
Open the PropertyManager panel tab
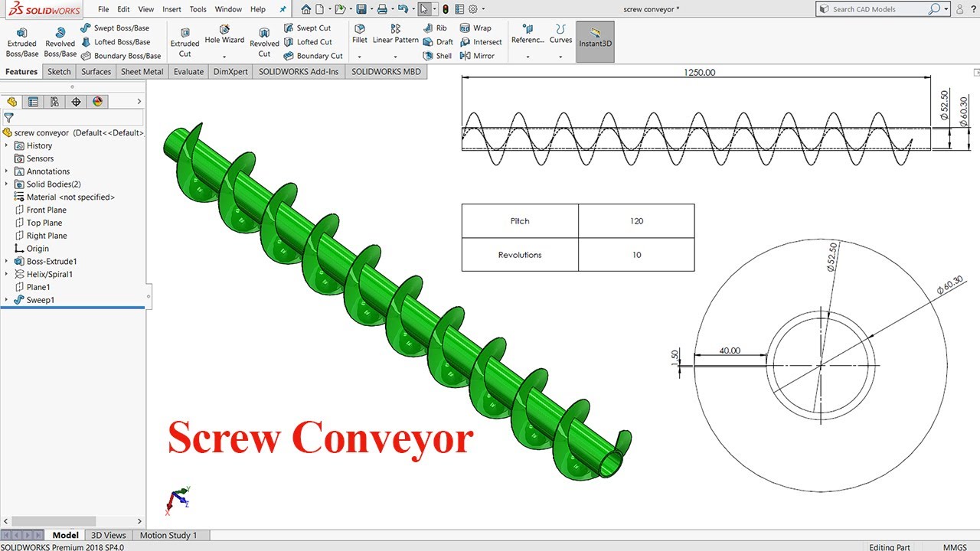point(33,101)
